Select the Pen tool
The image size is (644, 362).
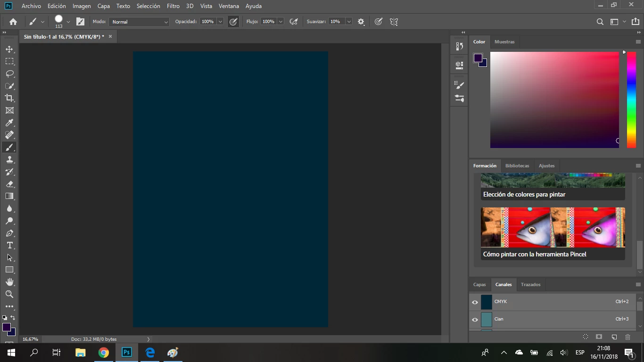point(9,233)
